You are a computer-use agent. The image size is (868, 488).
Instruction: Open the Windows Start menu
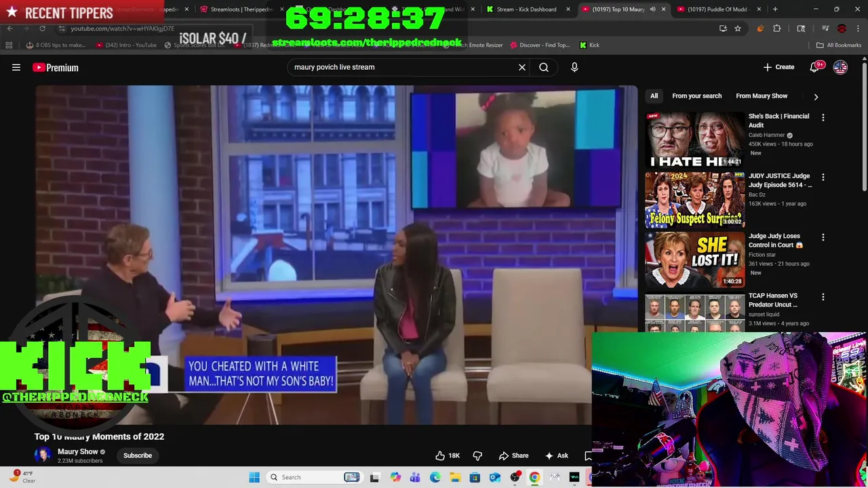[254, 477]
